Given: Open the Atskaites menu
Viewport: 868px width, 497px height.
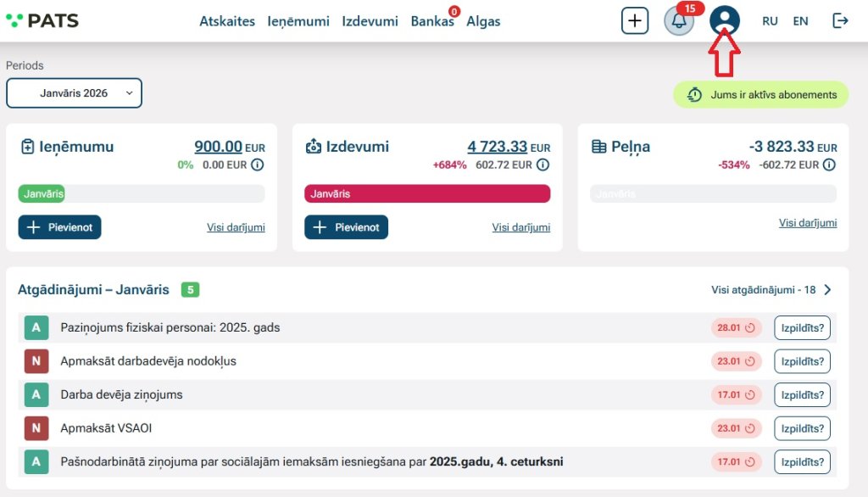Looking at the screenshot, I should pyautogui.click(x=227, y=21).
